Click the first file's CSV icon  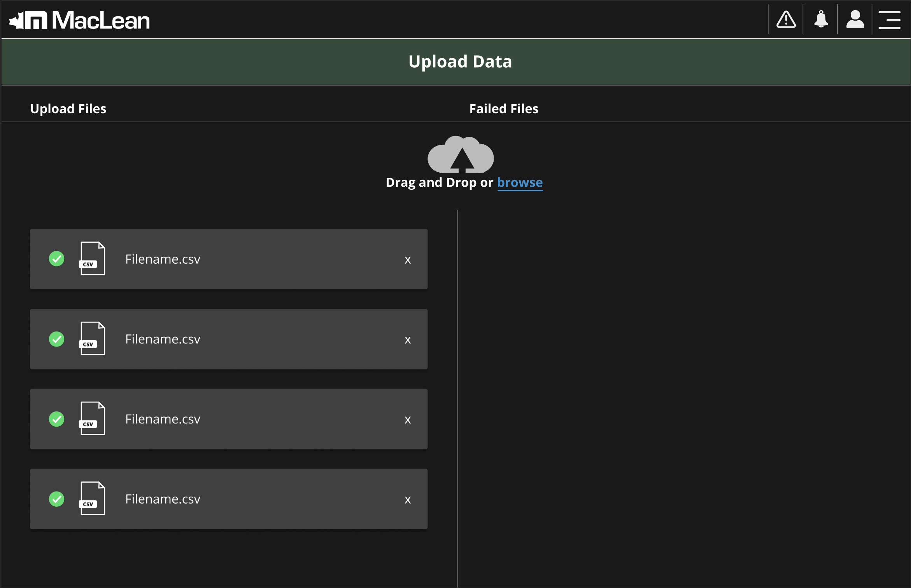pyautogui.click(x=93, y=259)
